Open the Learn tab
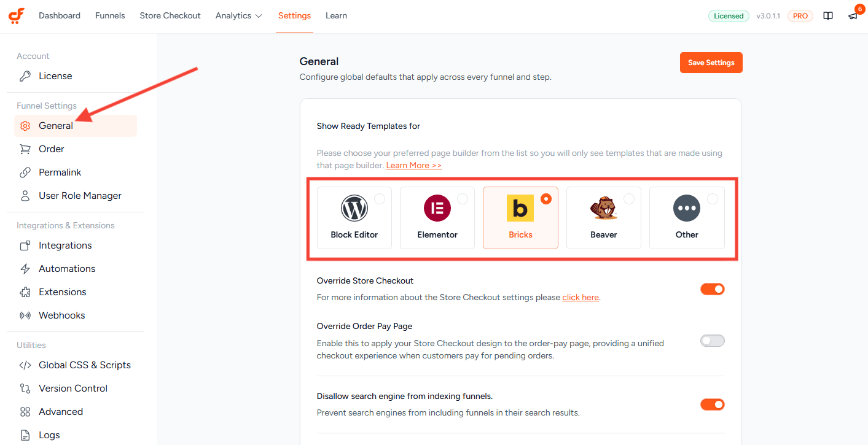 [336, 16]
